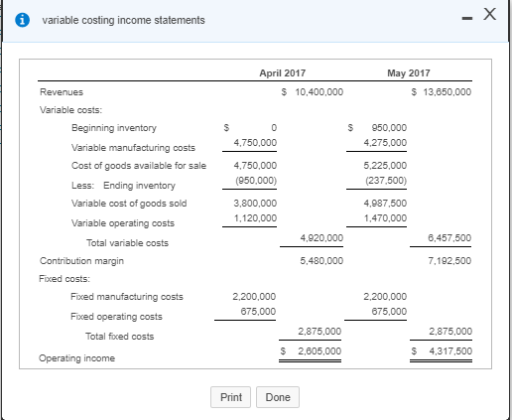The width and height of the screenshot is (512, 420).
Task: Close the variable costing income statements dialog
Action: click(489, 15)
